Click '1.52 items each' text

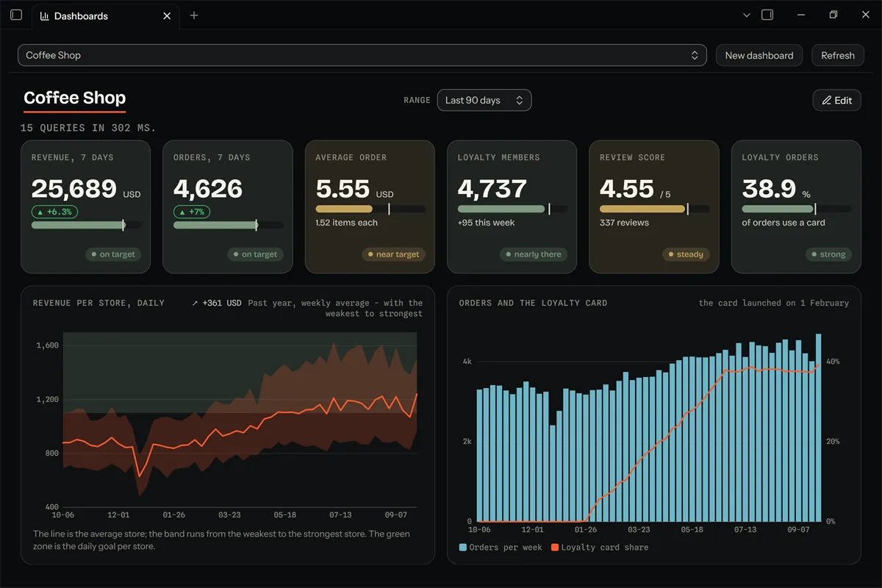346,223
